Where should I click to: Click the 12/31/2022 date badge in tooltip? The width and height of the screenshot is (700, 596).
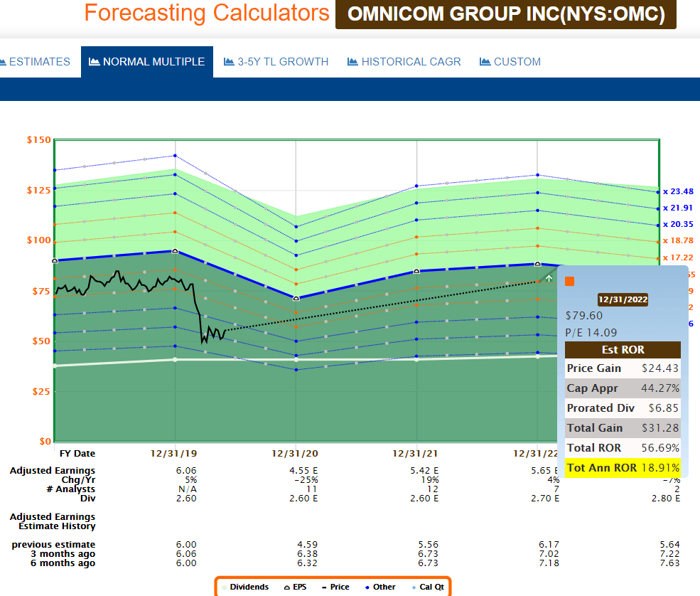pyautogui.click(x=623, y=299)
